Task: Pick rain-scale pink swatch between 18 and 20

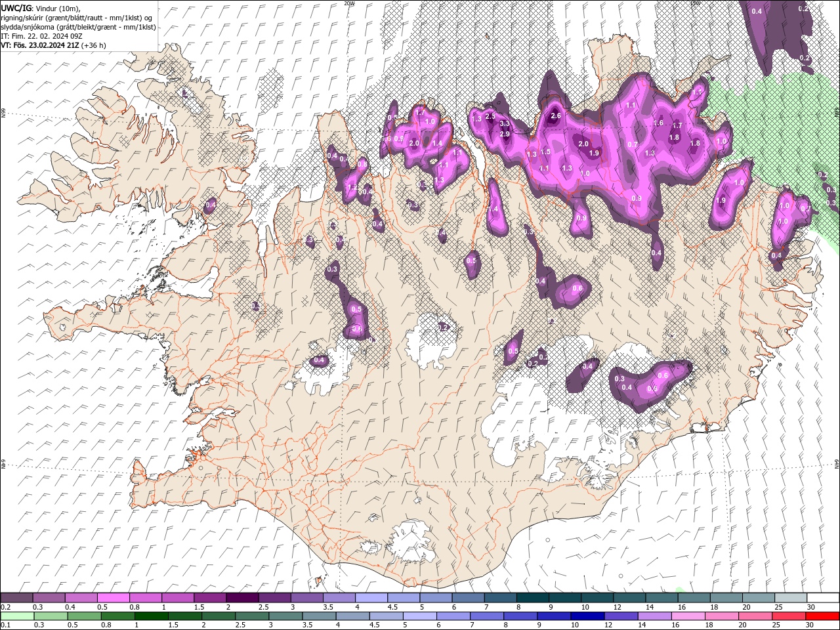Action: click(721, 616)
